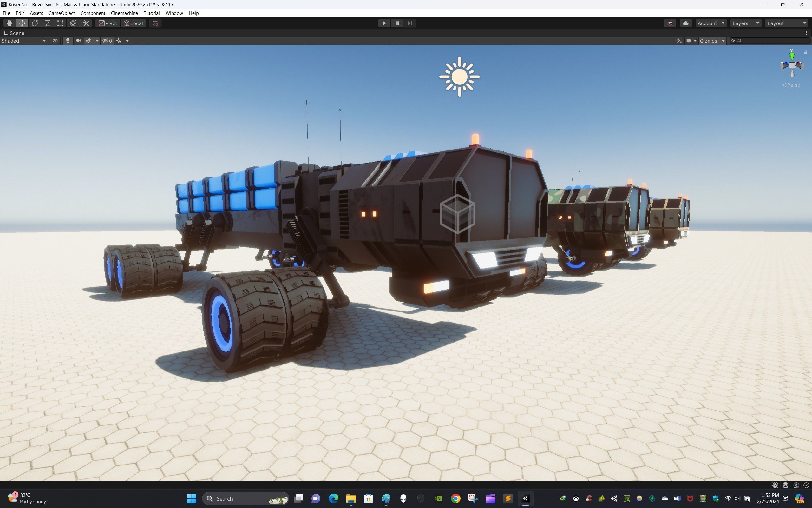Pause the game playback
812x508 pixels.
click(x=397, y=23)
